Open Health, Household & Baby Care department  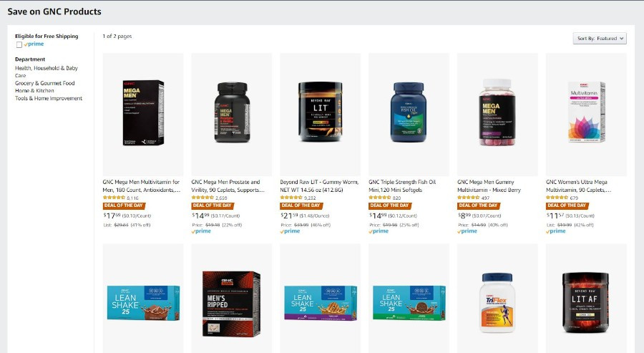[47, 72]
